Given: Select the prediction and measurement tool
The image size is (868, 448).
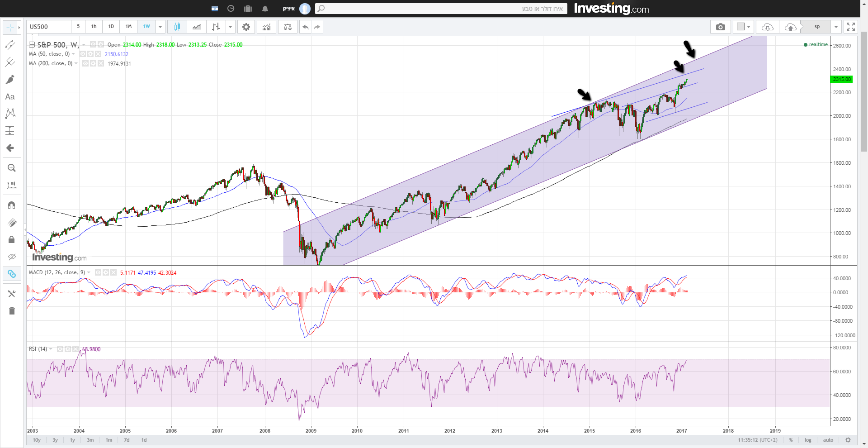Looking at the screenshot, I should [x=9, y=131].
